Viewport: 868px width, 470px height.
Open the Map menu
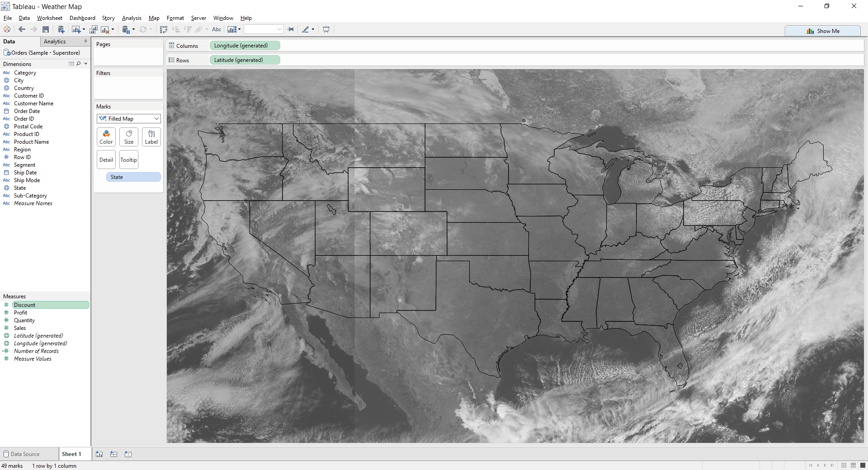[x=154, y=18]
